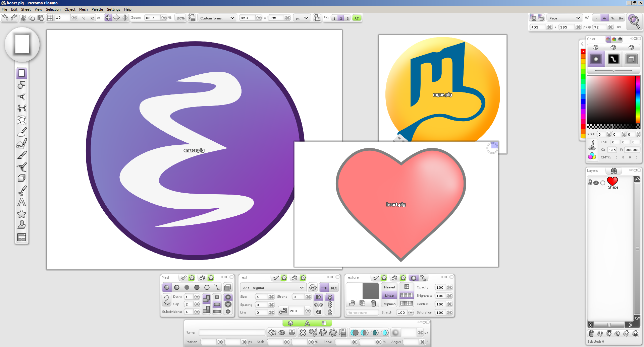
Task: Click the export magnifier preview icon
Action: pyautogui.click(x=634, y=22)
